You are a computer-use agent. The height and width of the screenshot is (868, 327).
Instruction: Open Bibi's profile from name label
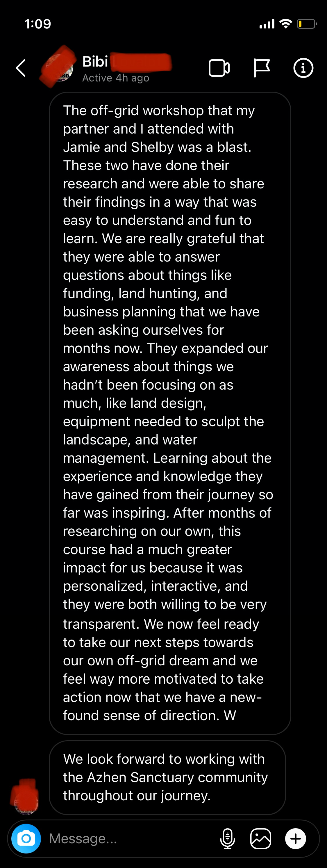tap(95, 61)
